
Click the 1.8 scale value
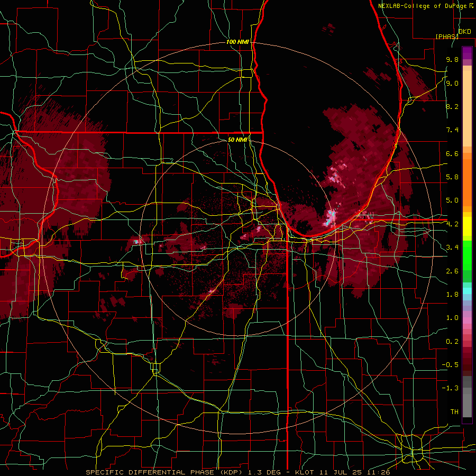point(452,295)
